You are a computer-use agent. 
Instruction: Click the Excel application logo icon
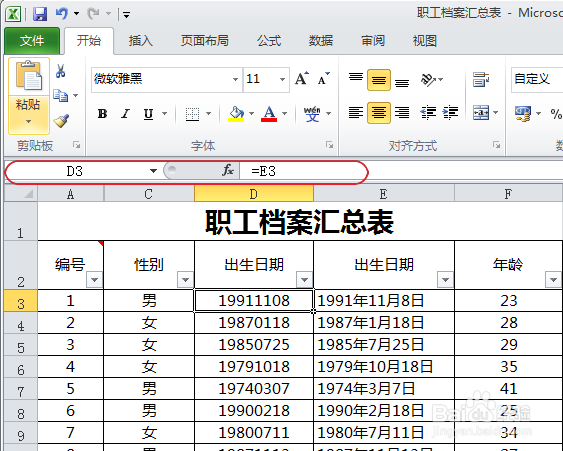(13, 14)
